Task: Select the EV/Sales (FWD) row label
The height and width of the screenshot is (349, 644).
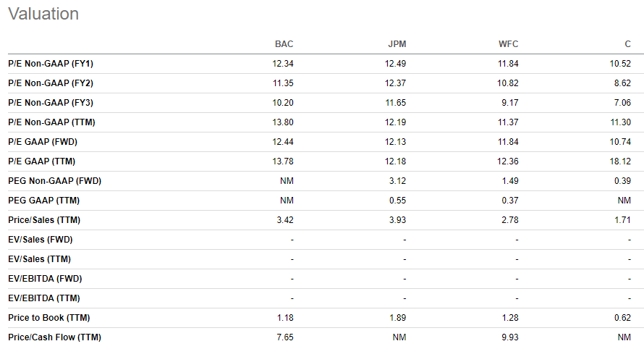Action: (x=41, y=239)
